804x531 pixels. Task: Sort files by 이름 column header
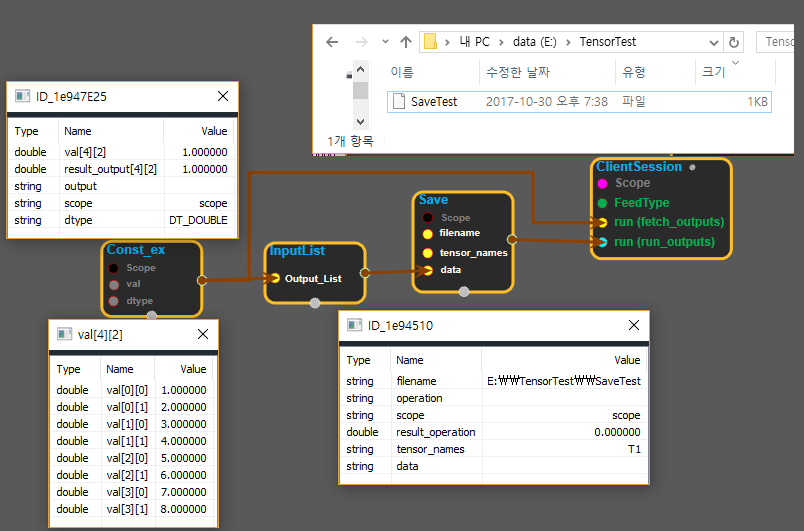click(402, 72)
